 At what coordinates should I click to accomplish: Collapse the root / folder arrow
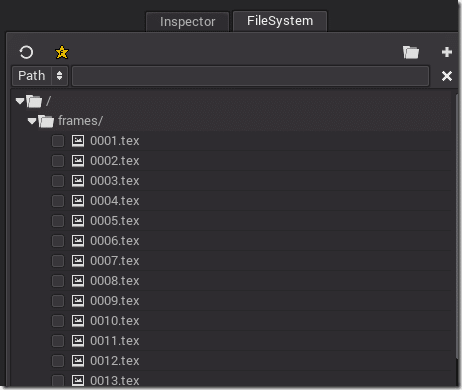click(20, 101)
